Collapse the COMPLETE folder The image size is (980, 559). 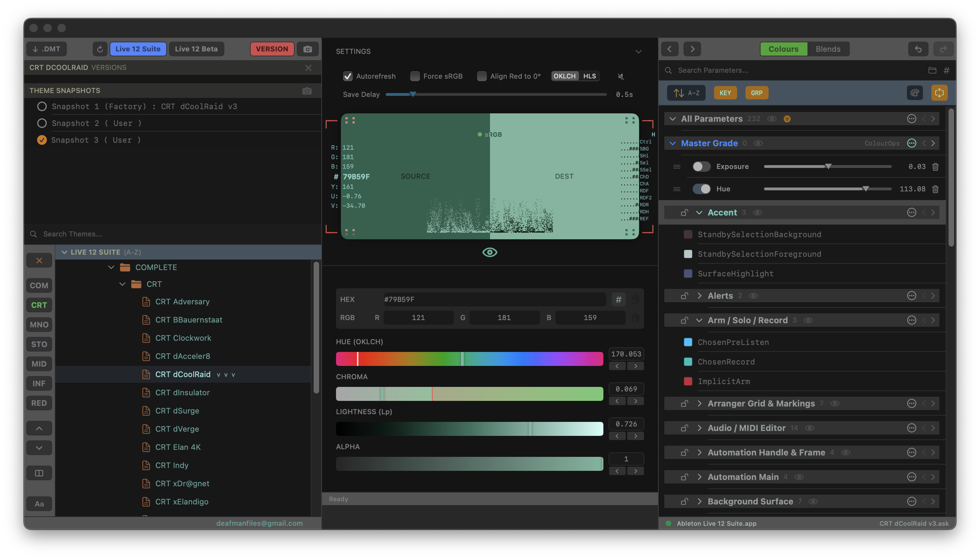111,267
